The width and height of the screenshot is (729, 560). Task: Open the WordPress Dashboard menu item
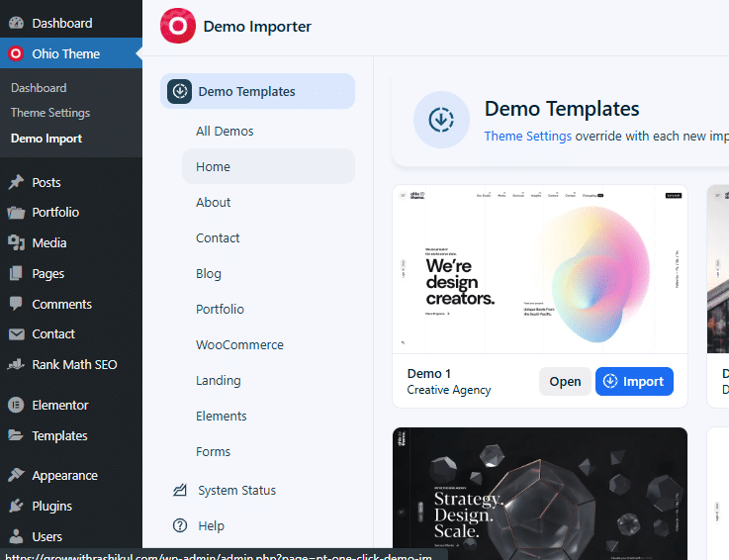tap(61, 23)
